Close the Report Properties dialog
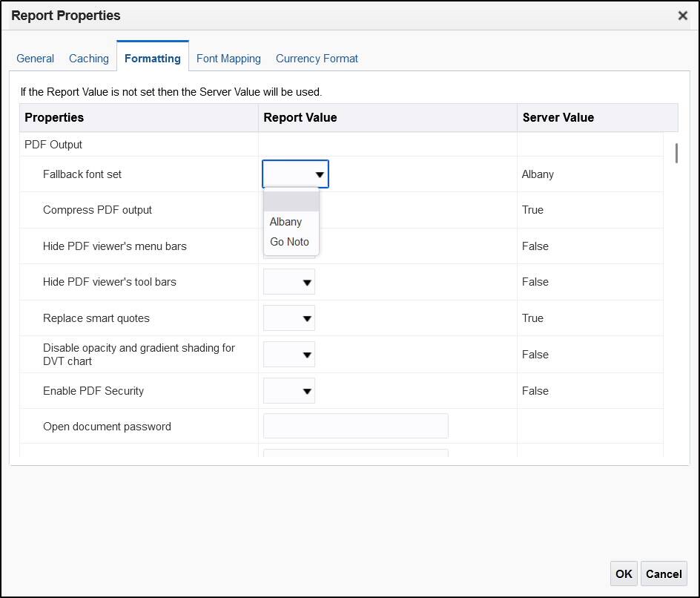Image resolution: width=700 pixels, height=598 pixels. (x=682, y=16)
